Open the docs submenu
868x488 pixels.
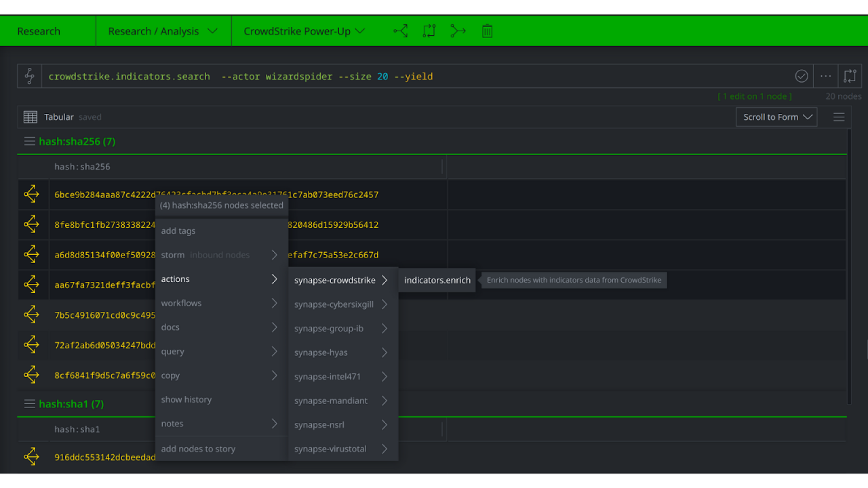point(222,327)
